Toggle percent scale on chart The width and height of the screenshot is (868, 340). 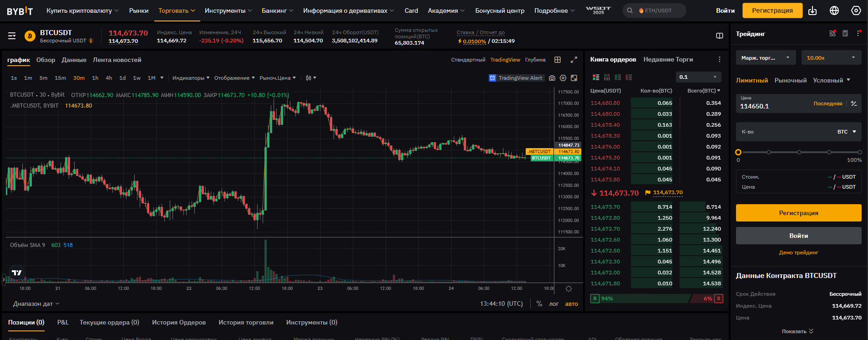point(539,304)
